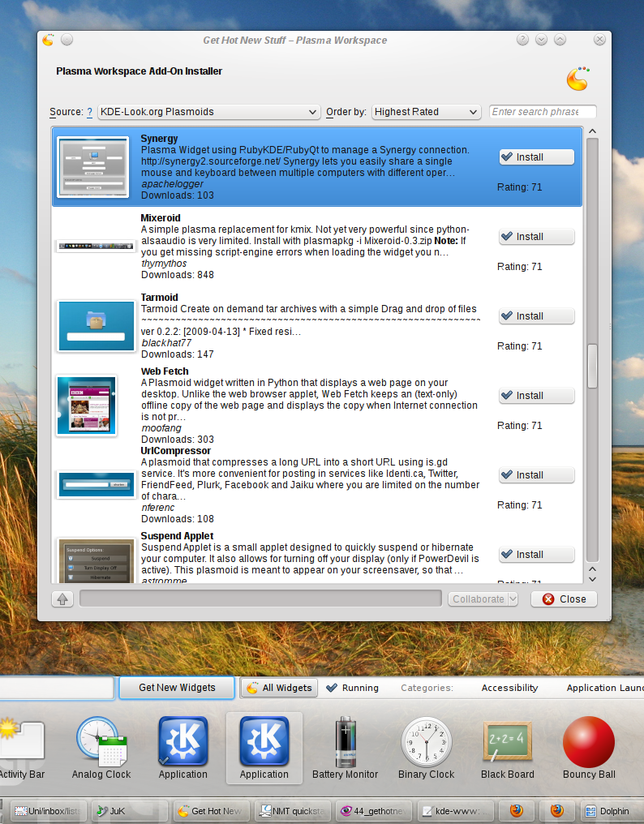The width and height of the screenshot is (644, 824).
Task: Click the second Firefox icon next to Dolphin
Action: pos(557,811)
